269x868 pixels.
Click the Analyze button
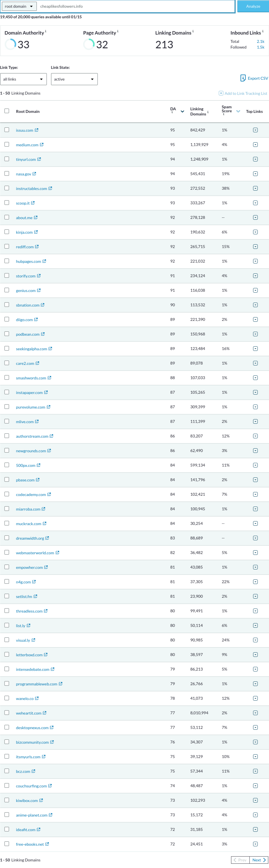pyautogui.click(x=253, y=6)
